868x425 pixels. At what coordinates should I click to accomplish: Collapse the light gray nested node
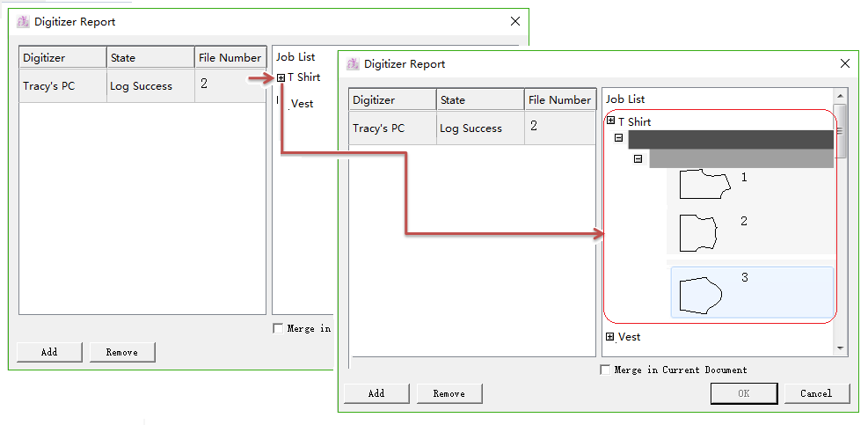click(x=638, y=159)
